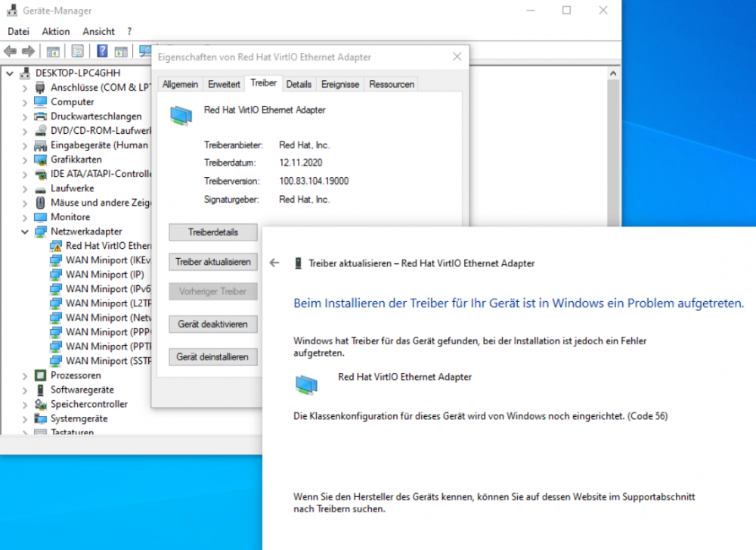This screenshot has height=550, width=756.
Task: Expand the Prozessoren category
Action: coord(25,376)
